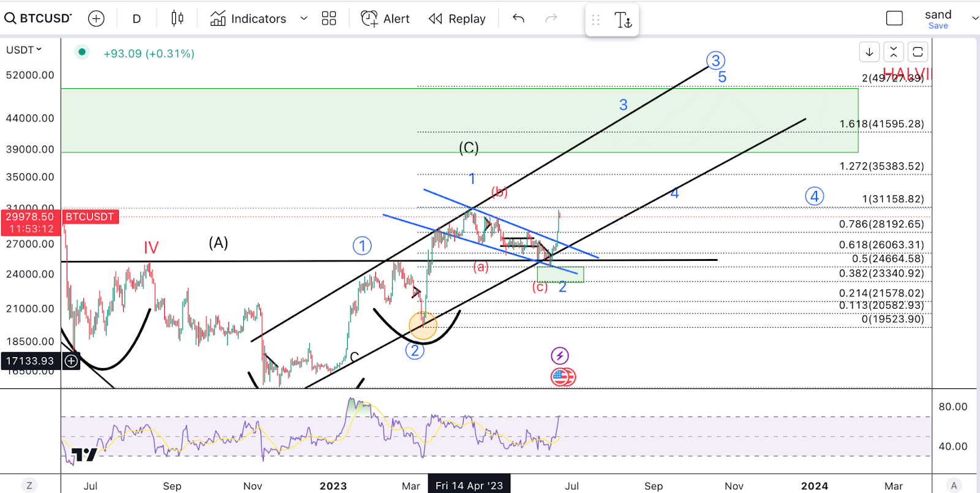The image size is (980, 493).
Task: Toggle auto scale with the A button
Action: (x=954, y=485)
